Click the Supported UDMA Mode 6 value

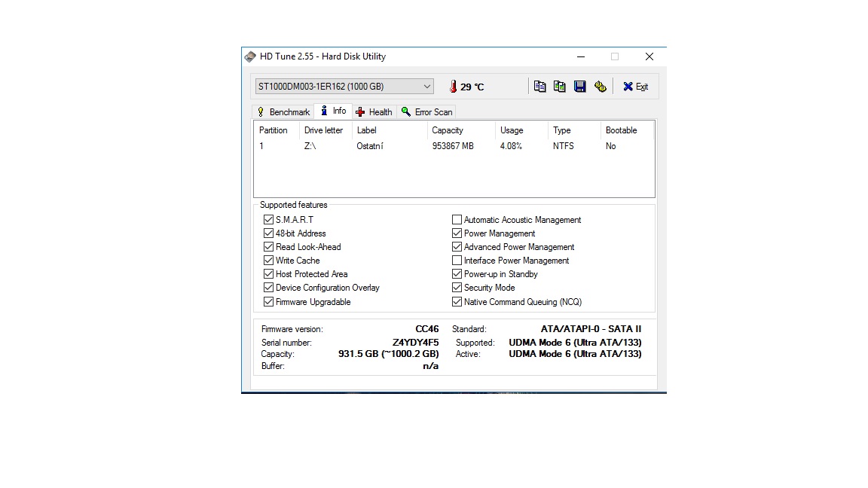click(575, 343)
